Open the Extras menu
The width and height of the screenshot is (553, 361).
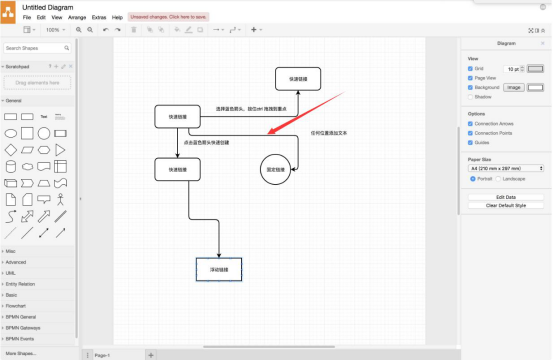click(99, 17)
